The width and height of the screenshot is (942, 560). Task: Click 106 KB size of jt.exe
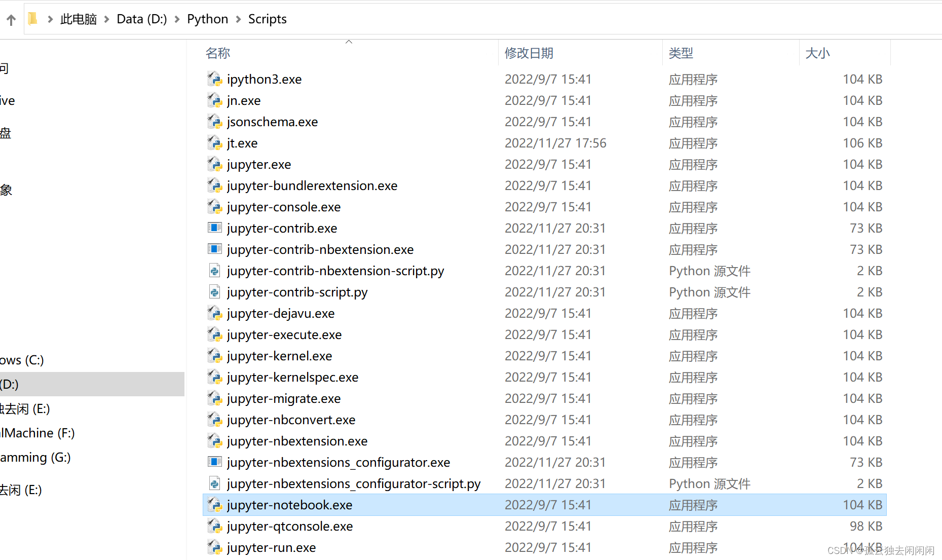862,143
